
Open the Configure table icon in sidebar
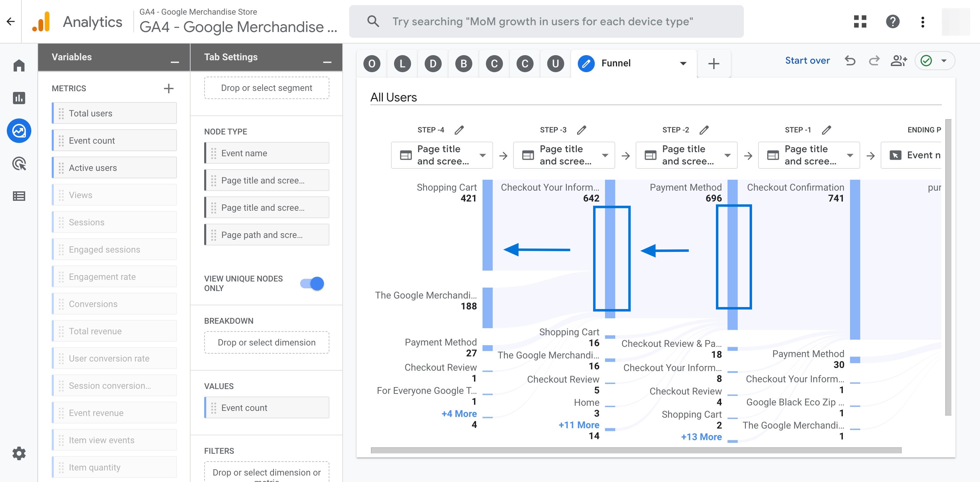[x=19, y=196]
